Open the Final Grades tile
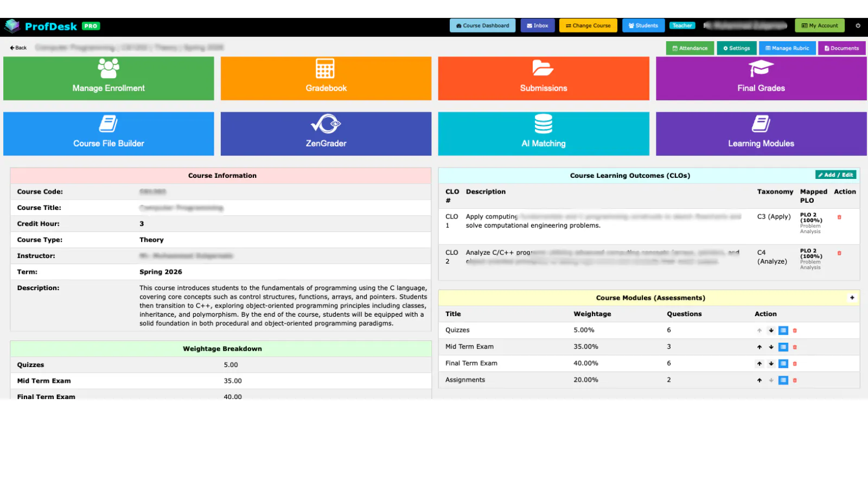The height and width of the screenshot is (488, 868). pyautogui.click(x=761, y=79)
